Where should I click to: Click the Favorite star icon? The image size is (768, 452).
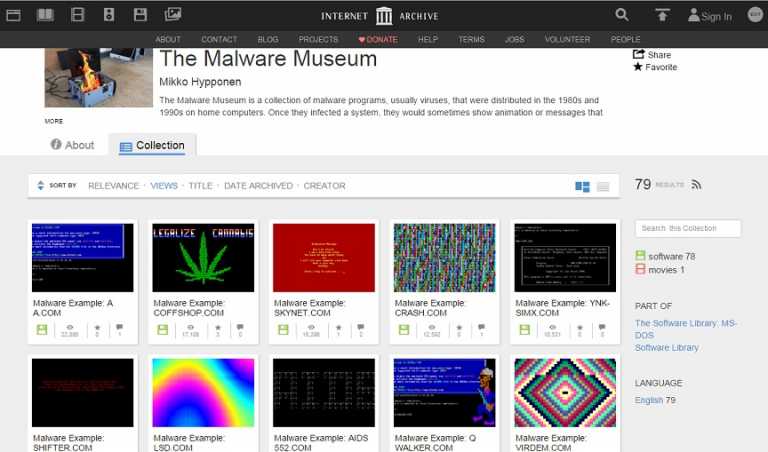638,67
